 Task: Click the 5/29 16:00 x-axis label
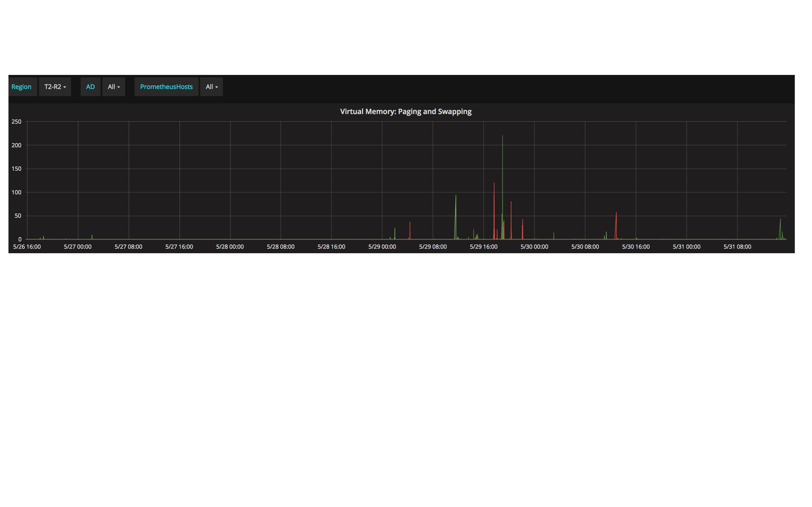484,247
